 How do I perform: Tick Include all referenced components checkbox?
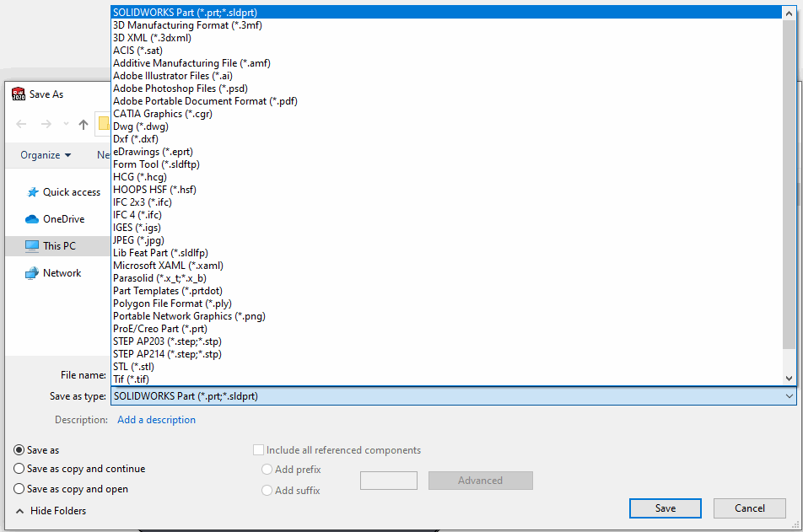[x=259, y=450]
